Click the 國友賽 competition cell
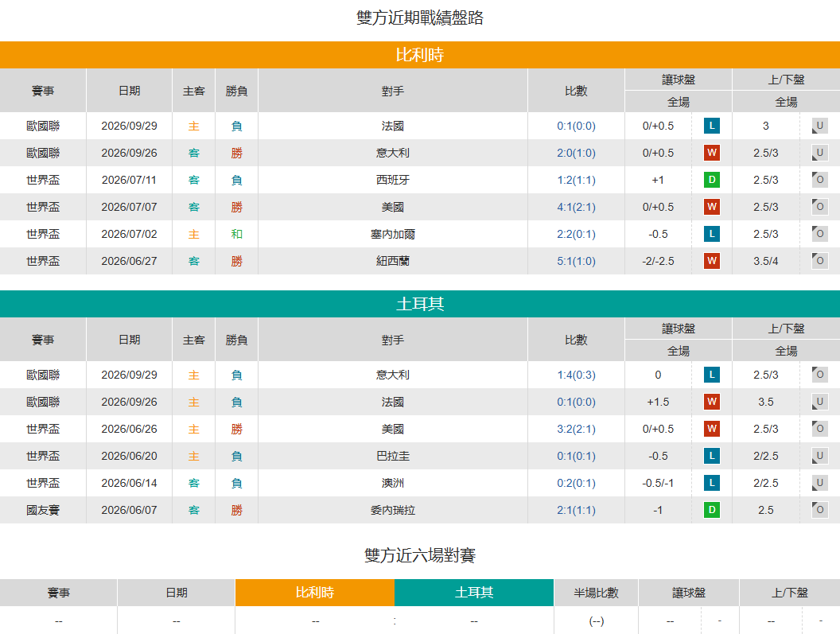 coord(43,510)
